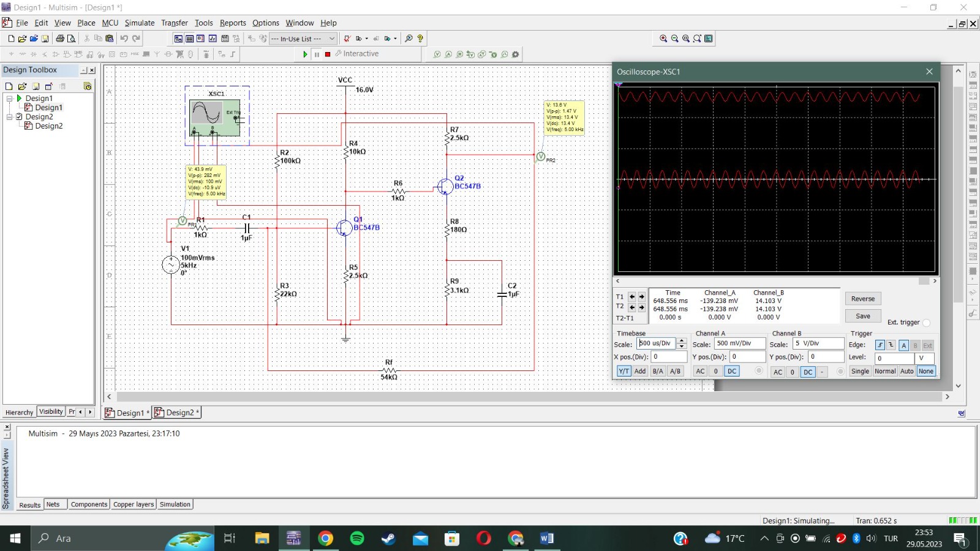Click the Find toolbar icon

pos(409,39)
